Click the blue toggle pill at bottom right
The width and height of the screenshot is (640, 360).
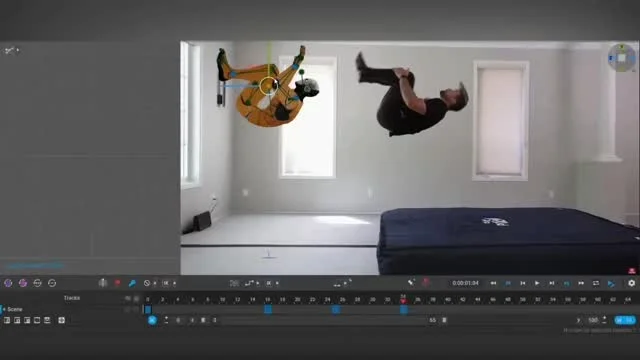pos(625,320)
